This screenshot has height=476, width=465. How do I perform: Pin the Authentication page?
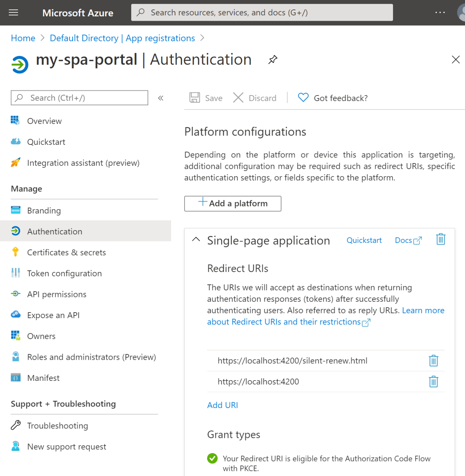pyautogui.click(x=272, y=60)
